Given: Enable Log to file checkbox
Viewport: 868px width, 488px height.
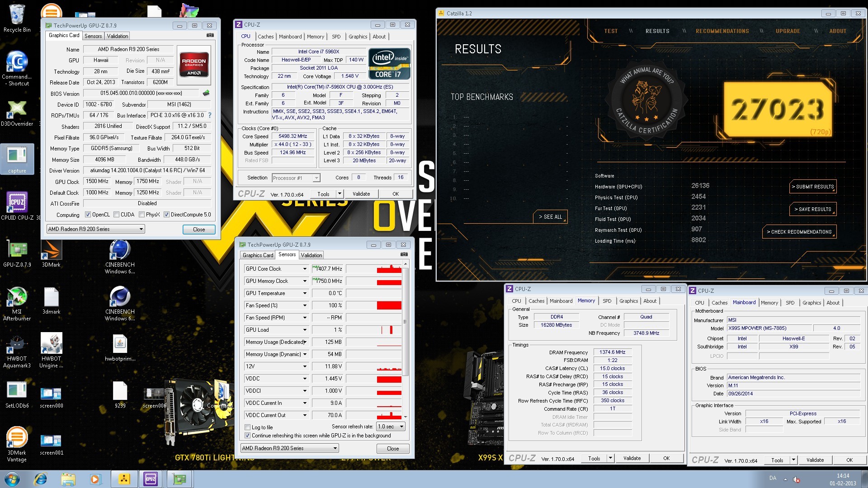Looking at the screenshot, I should (x=247, y=427).
